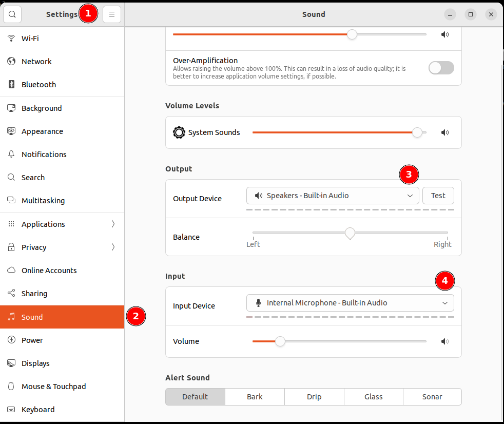
Task: Click the search icon in Settings header
Action: point(12,14)
